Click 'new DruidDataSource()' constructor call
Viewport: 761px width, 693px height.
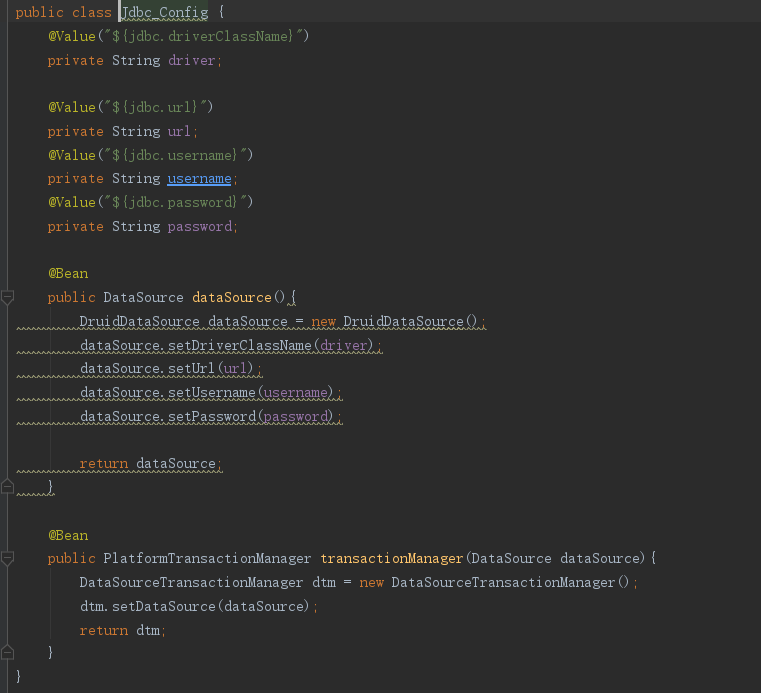tap(394, 322)
